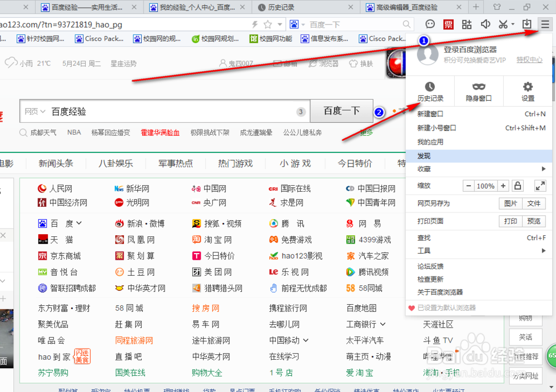The image size is (556, 392).
Task: Click the speaker mute icon in toolbar
Action: pos(485,24)
